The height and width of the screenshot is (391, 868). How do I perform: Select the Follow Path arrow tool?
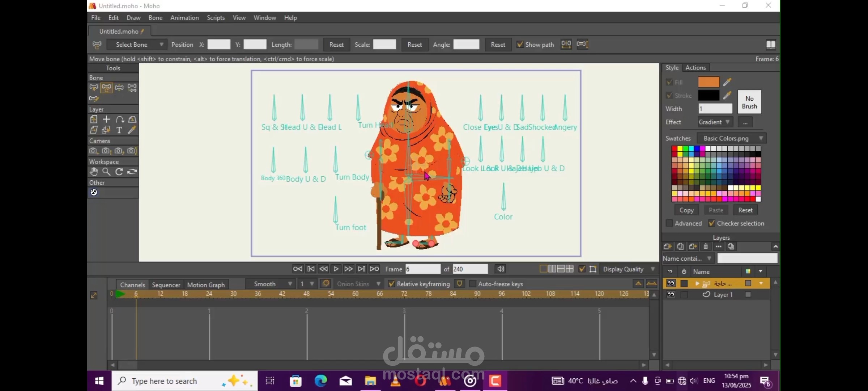tap(119, 119)
